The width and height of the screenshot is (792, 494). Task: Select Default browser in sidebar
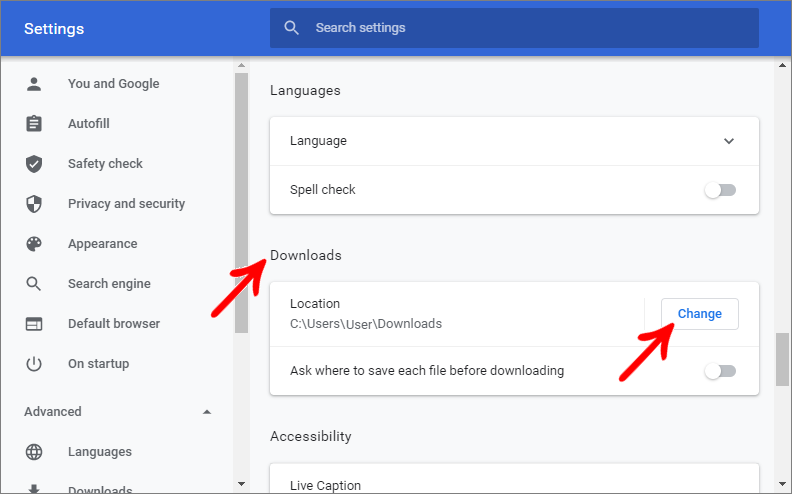[x=113, y=324]
